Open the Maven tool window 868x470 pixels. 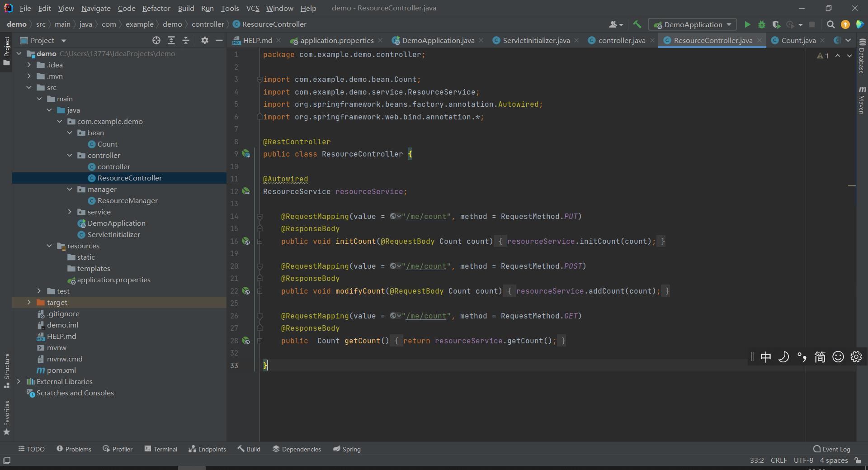pyautogui.click(x=862, y=100)
